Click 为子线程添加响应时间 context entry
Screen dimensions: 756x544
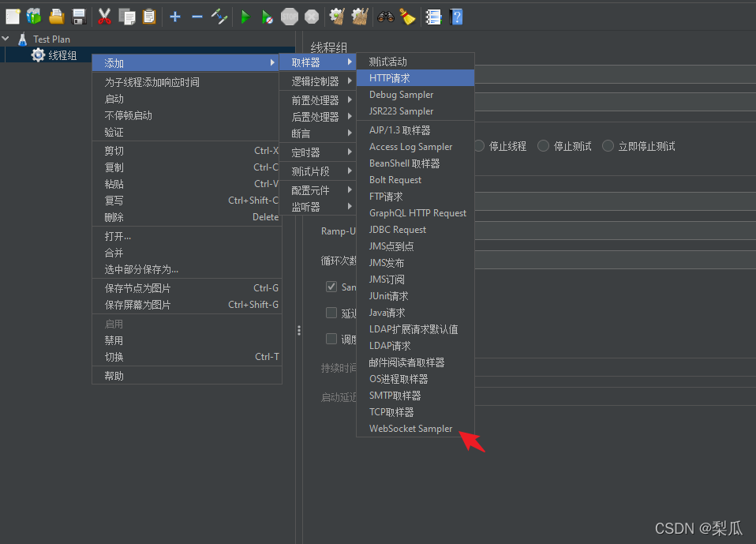[186, 82]
